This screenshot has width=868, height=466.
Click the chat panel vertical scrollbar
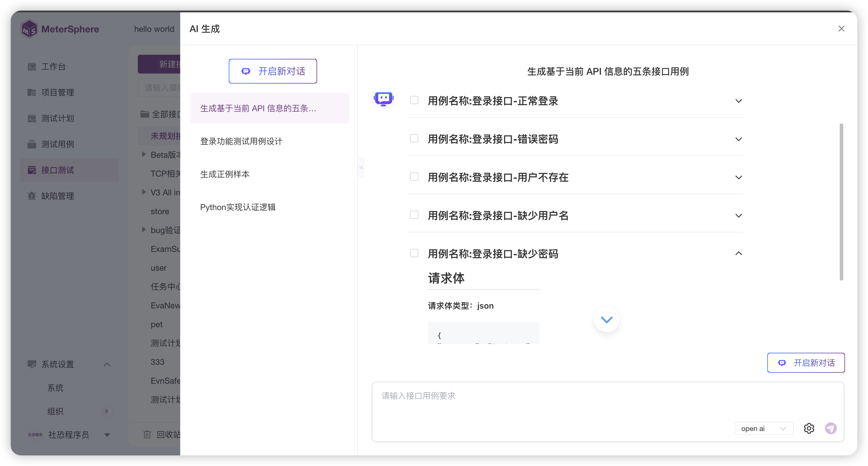[x=841, y=201]
